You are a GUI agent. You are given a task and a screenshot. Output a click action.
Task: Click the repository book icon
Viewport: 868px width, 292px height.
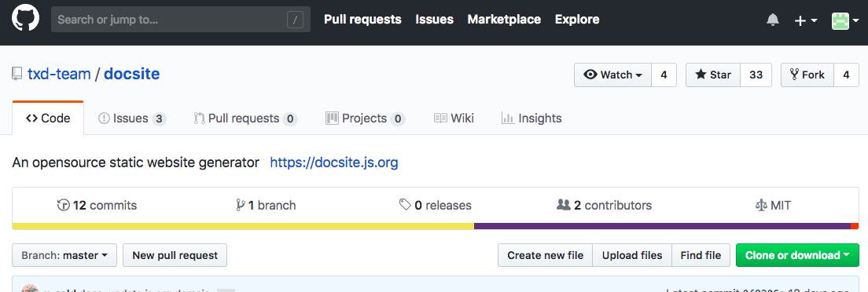click(x=17, y=74)
